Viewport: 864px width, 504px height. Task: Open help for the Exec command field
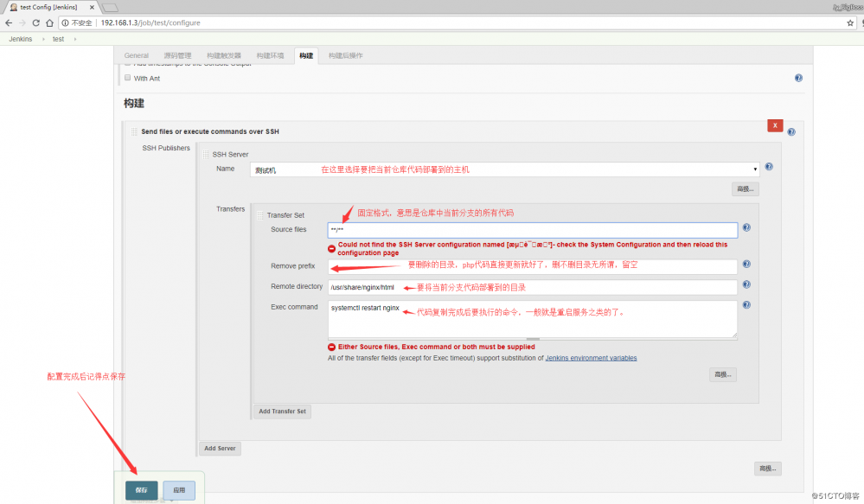point(746,307)
